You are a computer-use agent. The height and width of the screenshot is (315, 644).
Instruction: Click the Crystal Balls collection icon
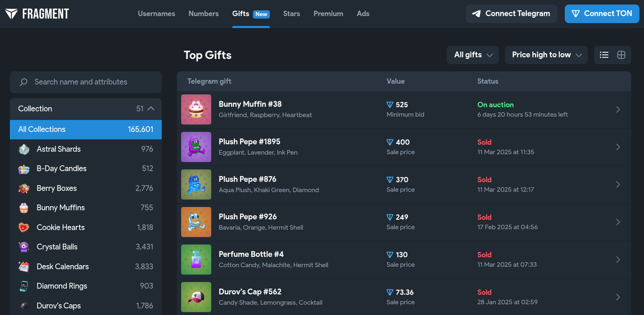pos(24,247)
